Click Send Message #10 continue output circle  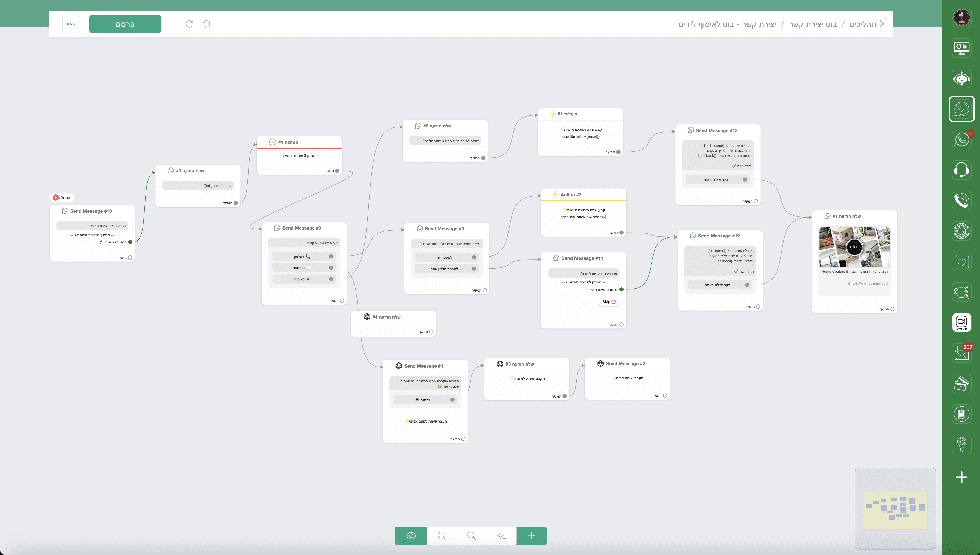130,258
